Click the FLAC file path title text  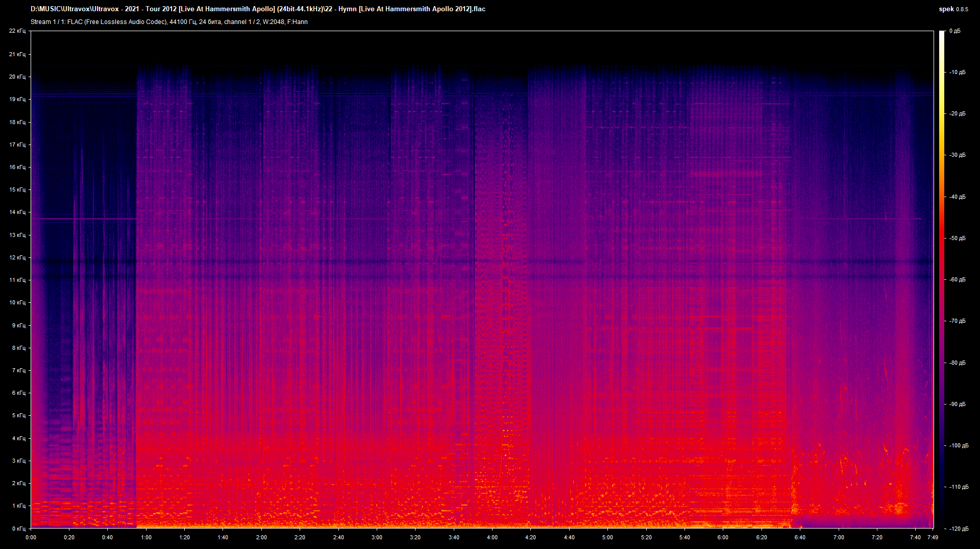[x=258, y=9]
